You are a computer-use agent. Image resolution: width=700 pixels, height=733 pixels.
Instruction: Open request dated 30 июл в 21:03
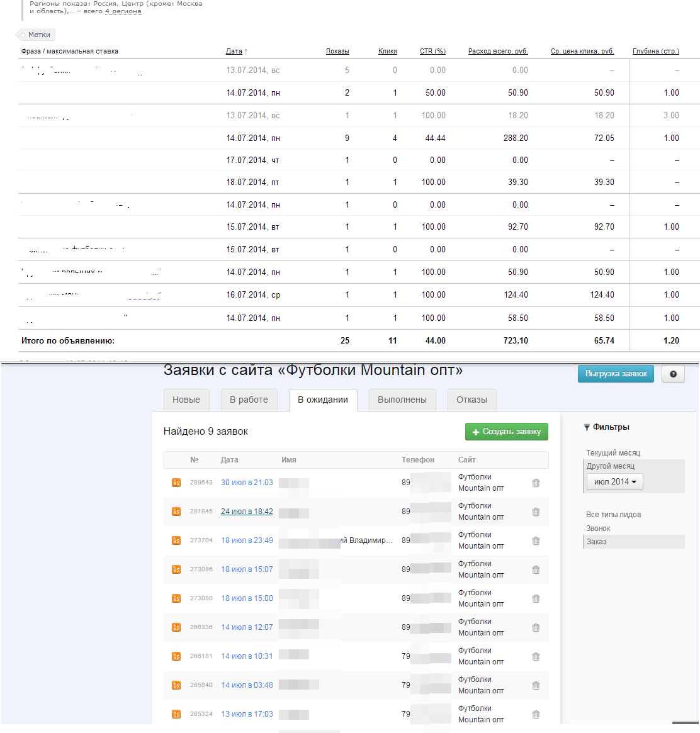(x=247, y=483)
